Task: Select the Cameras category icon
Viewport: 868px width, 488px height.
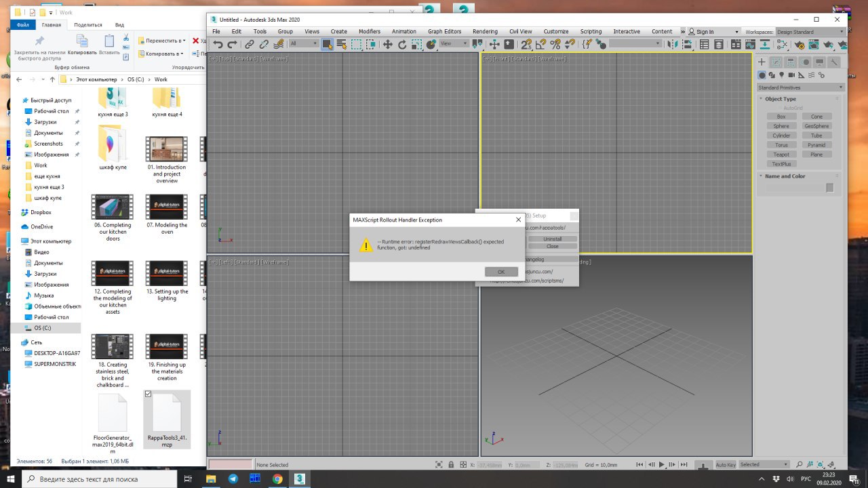Action: point(791,75)
